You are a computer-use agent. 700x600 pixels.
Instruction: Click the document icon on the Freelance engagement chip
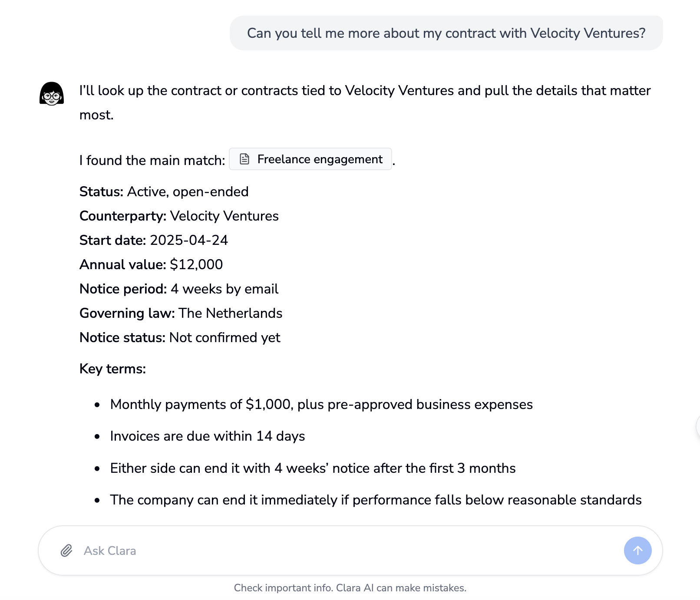(244, 159)
